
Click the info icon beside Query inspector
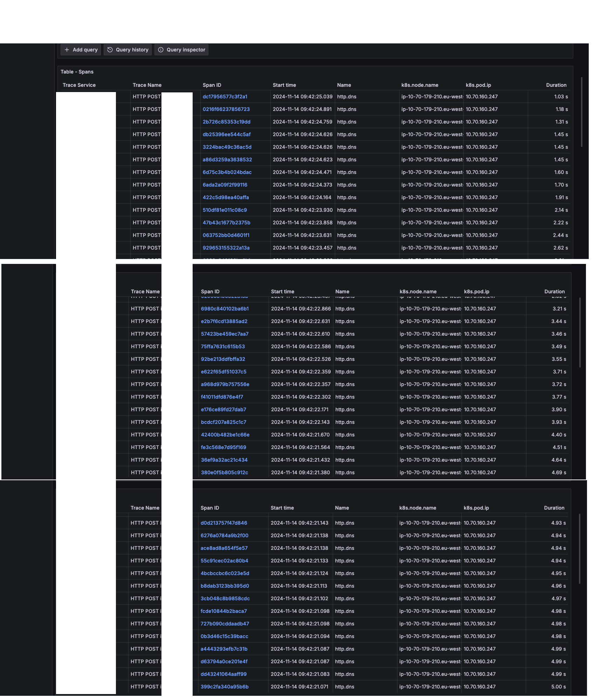[x=161, y=50]
